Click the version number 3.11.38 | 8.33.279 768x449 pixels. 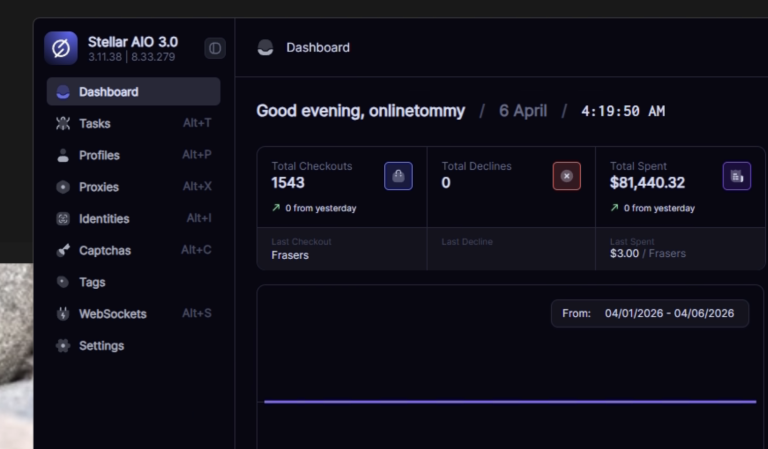click(x=132, y=57)
